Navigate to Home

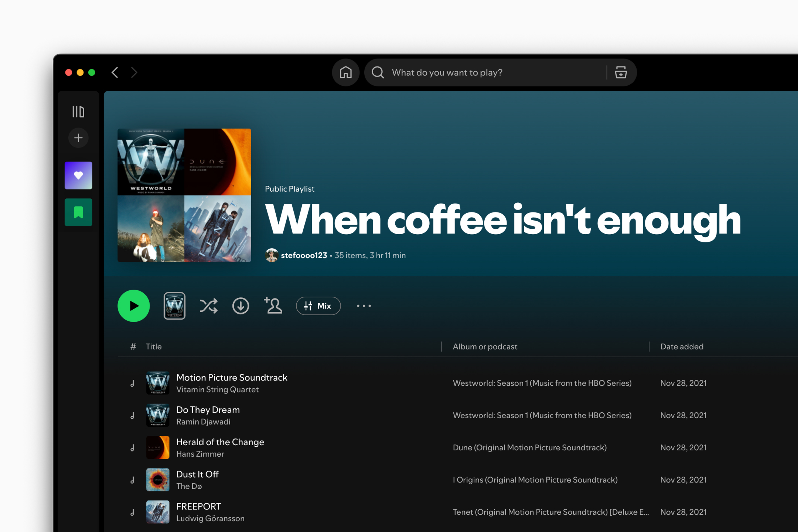345,72
